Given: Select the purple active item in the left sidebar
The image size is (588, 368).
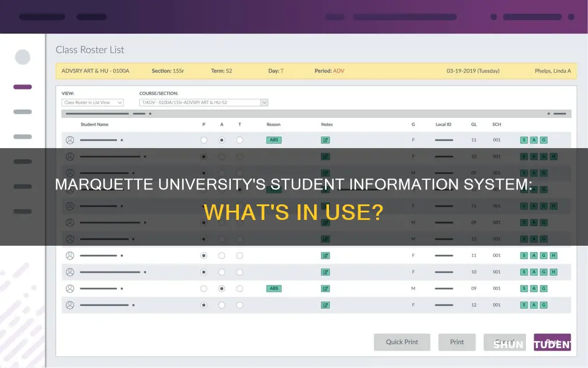Looking at the screenshot, I should (22, 87).
